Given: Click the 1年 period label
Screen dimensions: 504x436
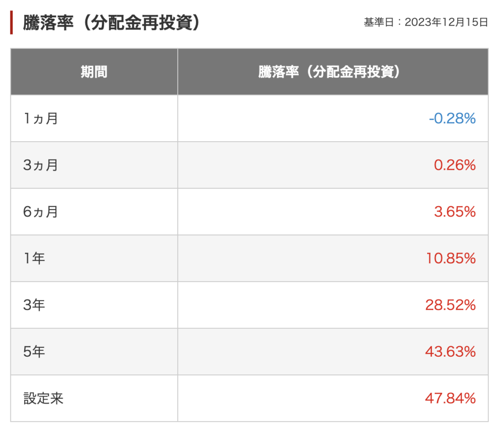Looking at the screenshot, I should pos(34,259).
